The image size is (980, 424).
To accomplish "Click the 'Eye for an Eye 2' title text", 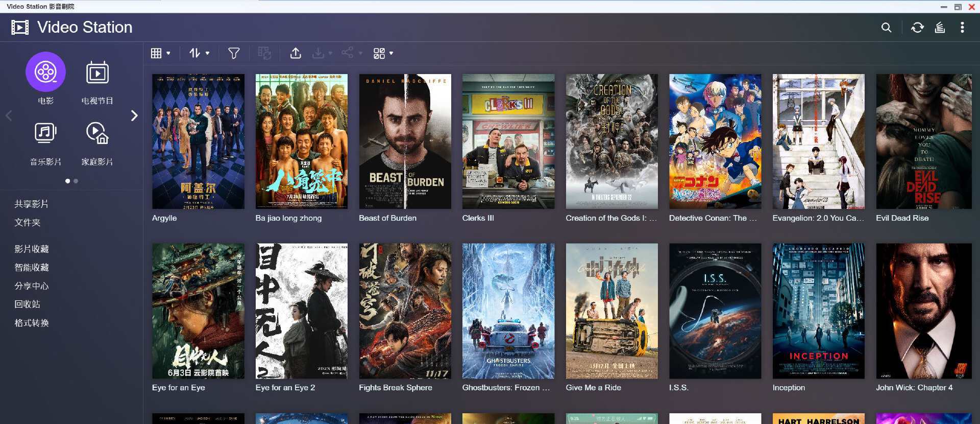I will (285, 388).
